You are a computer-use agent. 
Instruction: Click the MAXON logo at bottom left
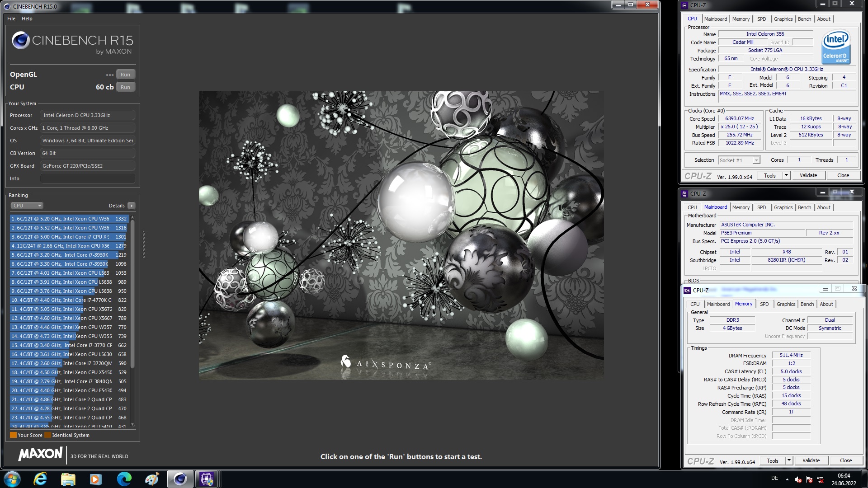click(40, 455)
